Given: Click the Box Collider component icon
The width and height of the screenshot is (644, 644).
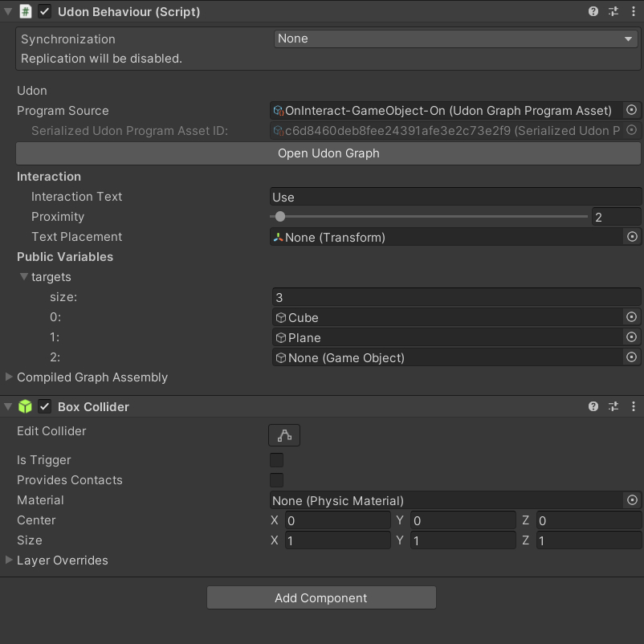Looking at the screenshot, I should click(x=24, y=406).
